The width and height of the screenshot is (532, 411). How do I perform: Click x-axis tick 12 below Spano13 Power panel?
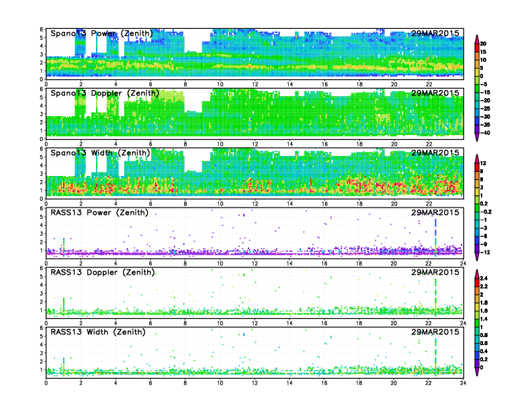click(x=255, y=84)
